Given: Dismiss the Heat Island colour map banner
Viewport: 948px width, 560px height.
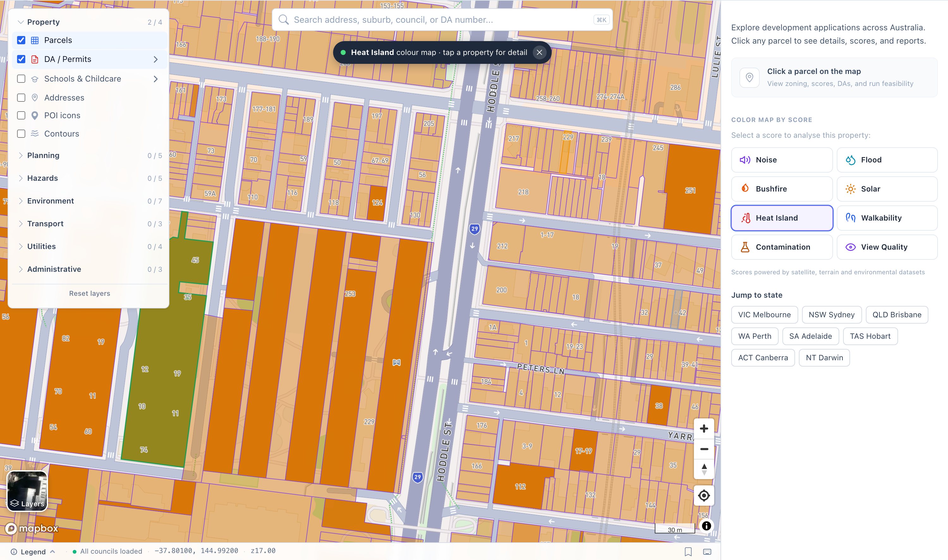Looking at the screenshot, I should click(539, 52).
